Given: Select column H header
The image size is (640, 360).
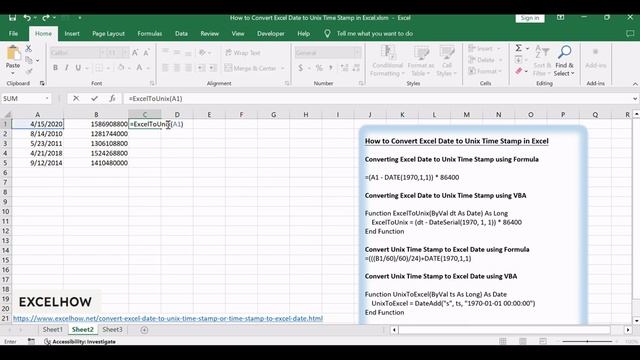Looking at the screenshot, I should point(306,115).
